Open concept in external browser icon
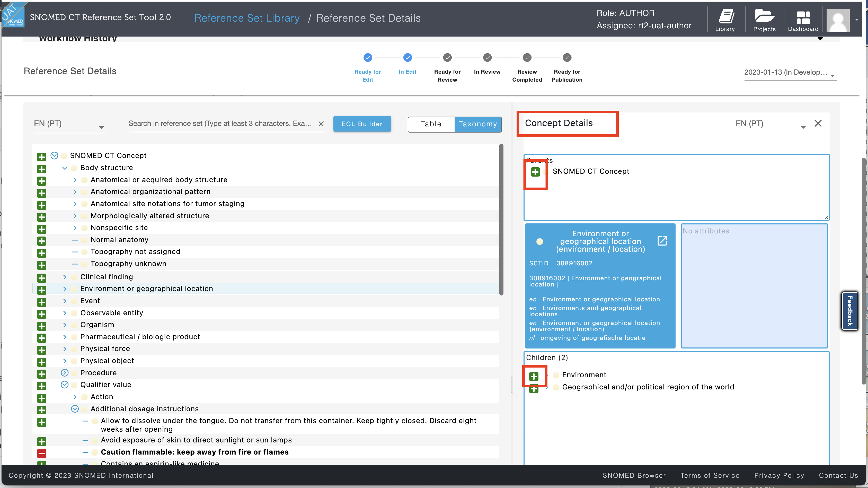Screen dimensions: 868x488 [662, 241]
